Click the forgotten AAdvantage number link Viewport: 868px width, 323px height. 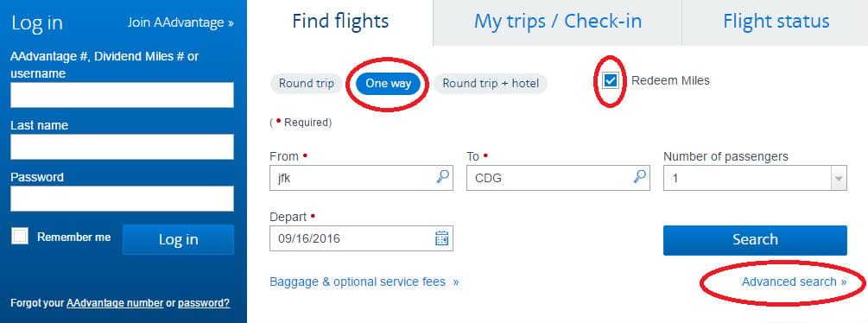pyautogui.click(x=115, y=303)
